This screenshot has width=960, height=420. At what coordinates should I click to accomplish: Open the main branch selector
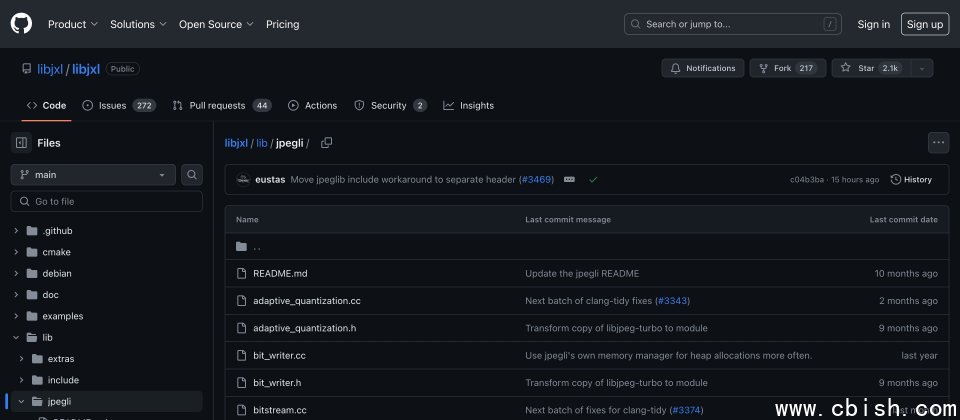pos(93,174)
